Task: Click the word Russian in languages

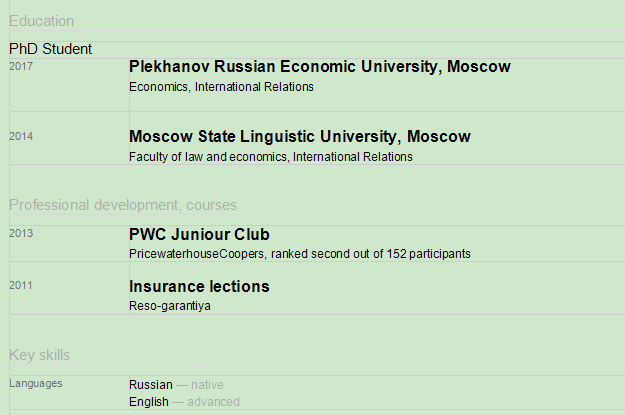Action: click(150, 384)
